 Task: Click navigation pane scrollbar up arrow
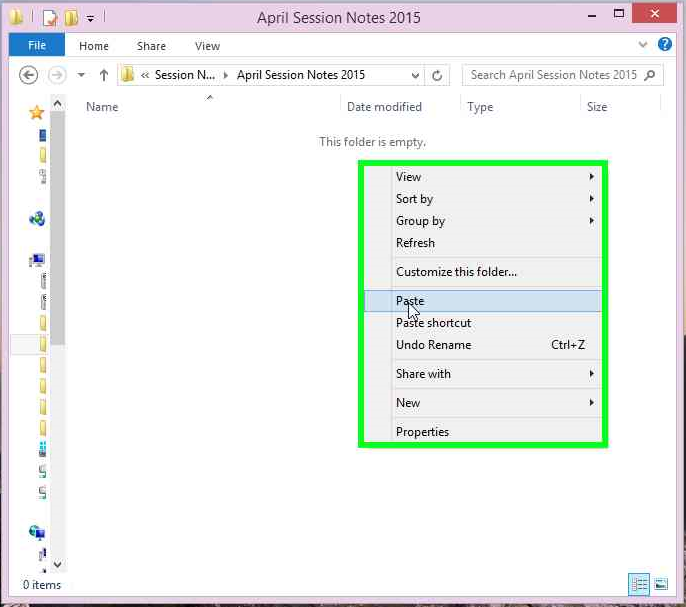pyautogui.click(x=57, y=104)
